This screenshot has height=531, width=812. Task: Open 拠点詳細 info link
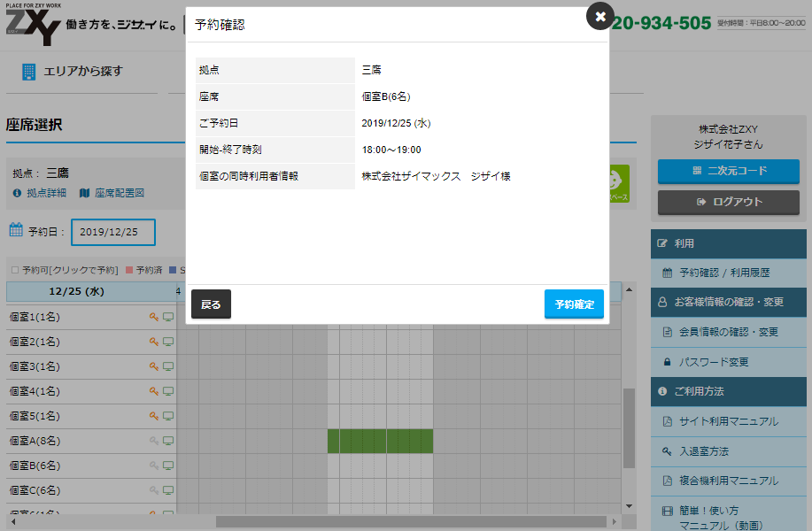40,193
